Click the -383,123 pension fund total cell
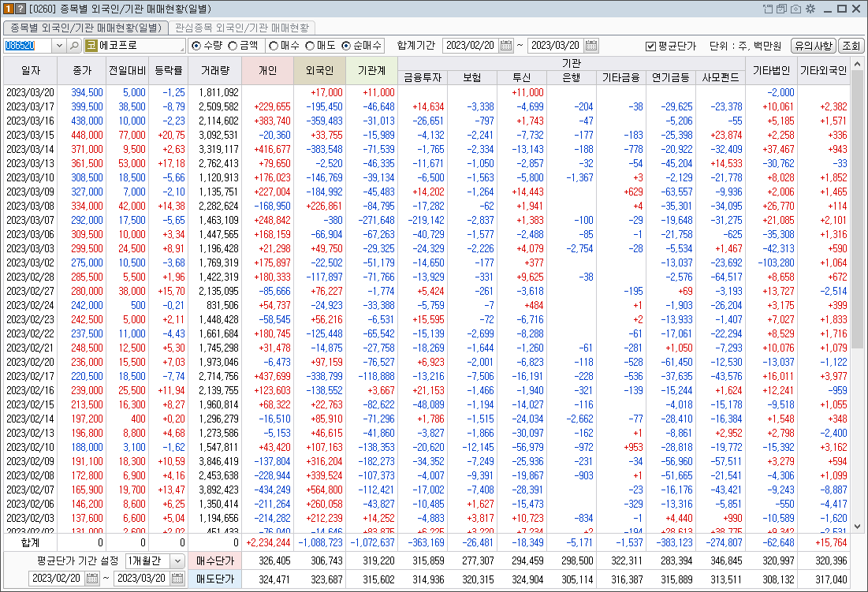Screen dimensions: 868x592 [672, 543]
